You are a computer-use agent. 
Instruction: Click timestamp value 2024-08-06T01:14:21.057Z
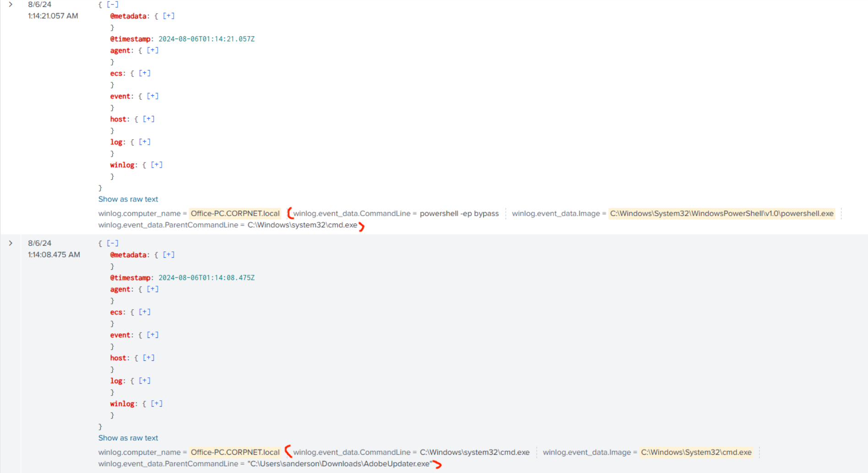207,39
